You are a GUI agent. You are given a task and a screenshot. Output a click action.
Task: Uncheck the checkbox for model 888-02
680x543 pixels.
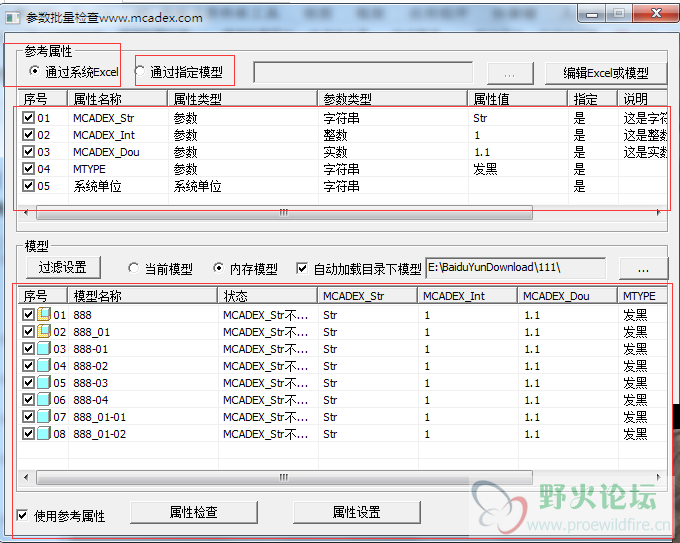click(28, 366)
